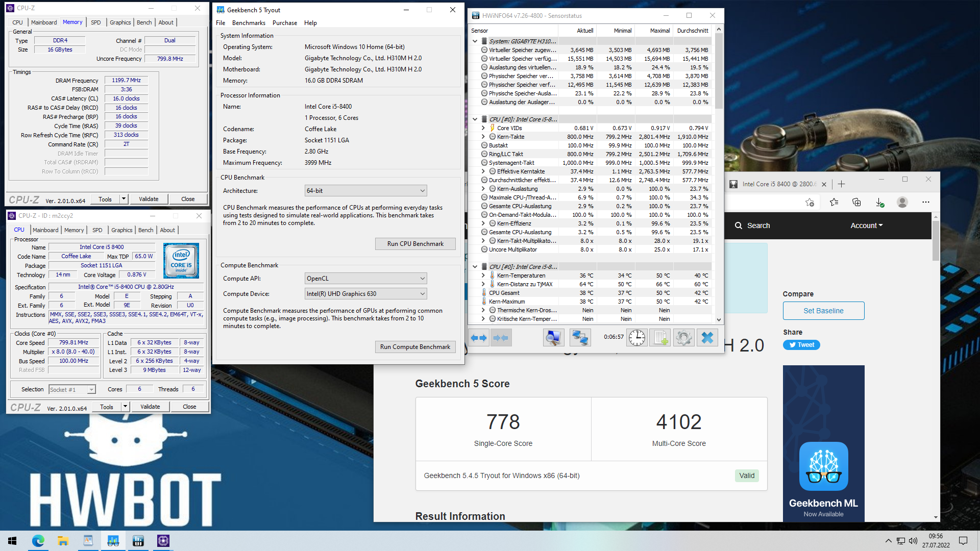Viewport: 980px width, 551px height.
Task: Click add-to-favorites star icon in browser
Action: point(810,203)
